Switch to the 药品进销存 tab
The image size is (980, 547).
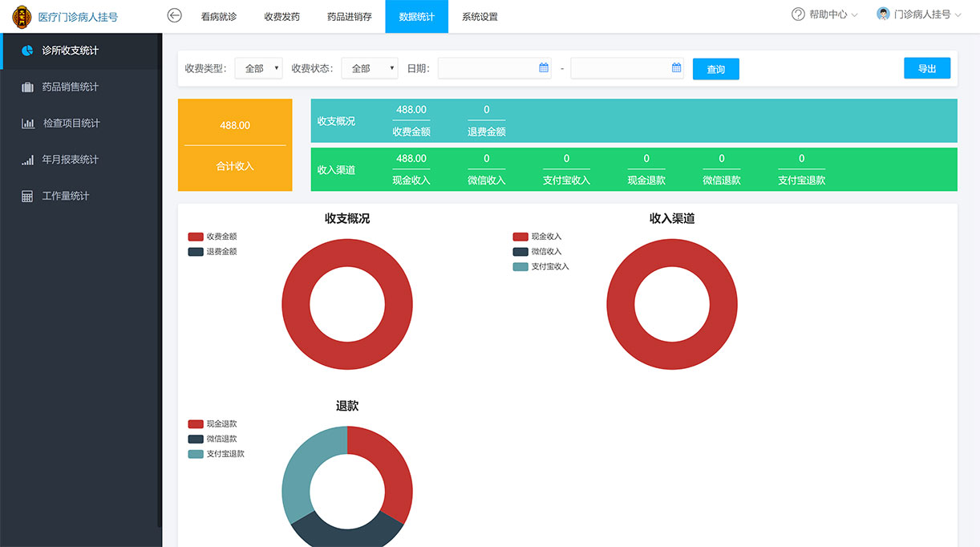(x=349, y=17)
